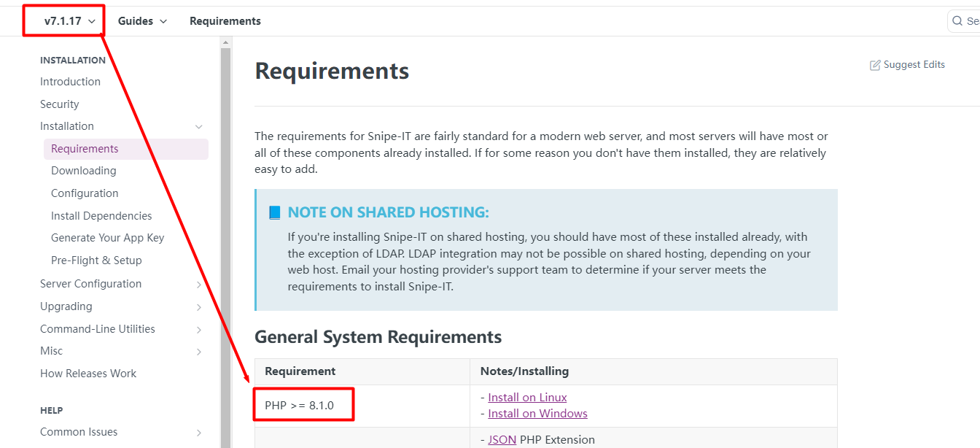Click the HELP sidebar section label
This screenshot has height=448, width=980.
point(51,411)
